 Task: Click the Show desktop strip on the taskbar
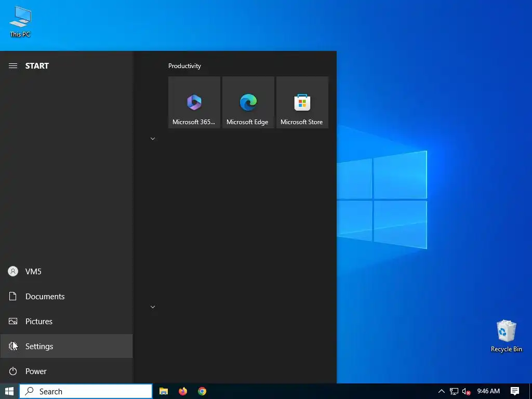(530, 391)
